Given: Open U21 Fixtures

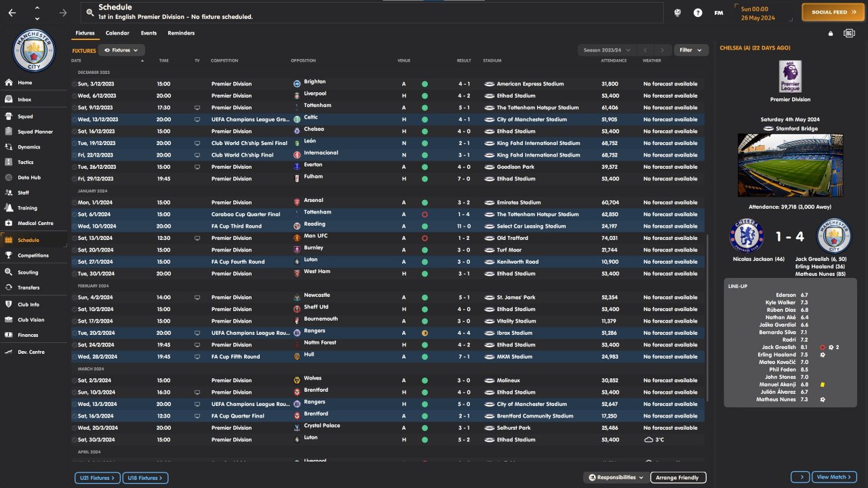Looking at the screenshot, I should click(98, 478).
